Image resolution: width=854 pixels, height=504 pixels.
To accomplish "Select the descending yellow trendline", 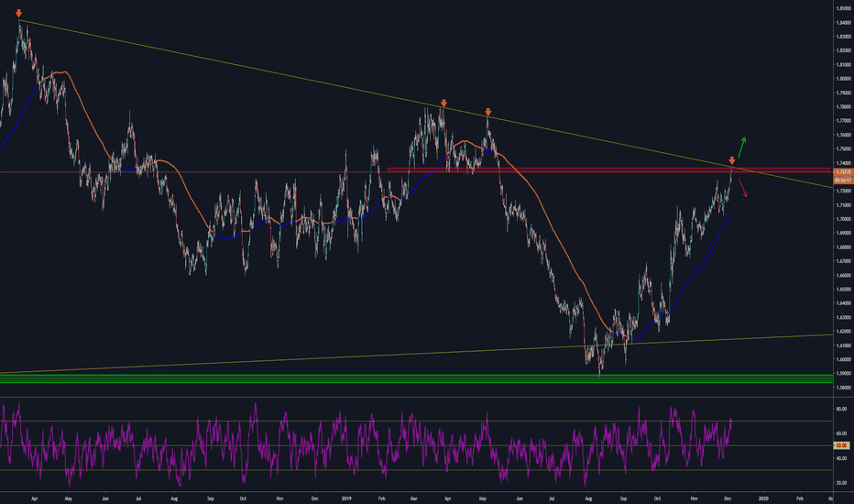I will coord(275,73).
